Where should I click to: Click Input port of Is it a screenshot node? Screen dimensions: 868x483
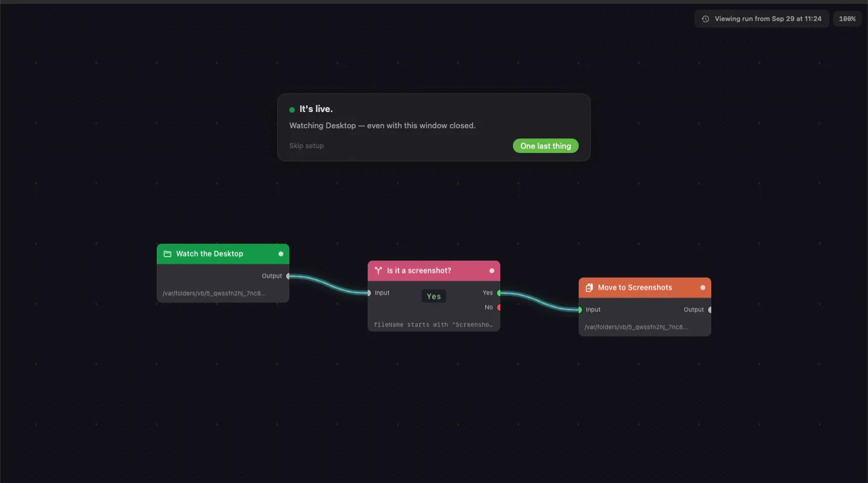369,293
